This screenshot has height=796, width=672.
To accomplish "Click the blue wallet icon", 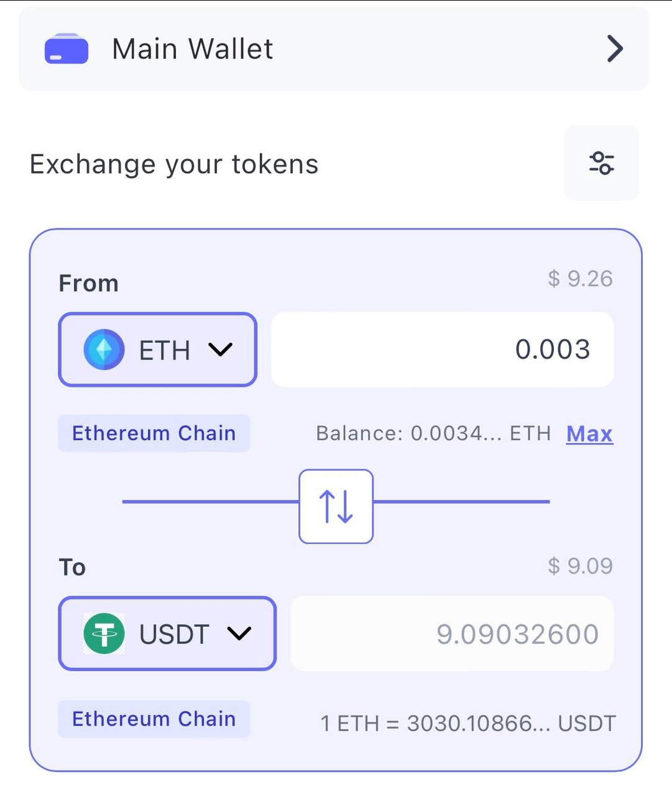I will pos(67,50).
